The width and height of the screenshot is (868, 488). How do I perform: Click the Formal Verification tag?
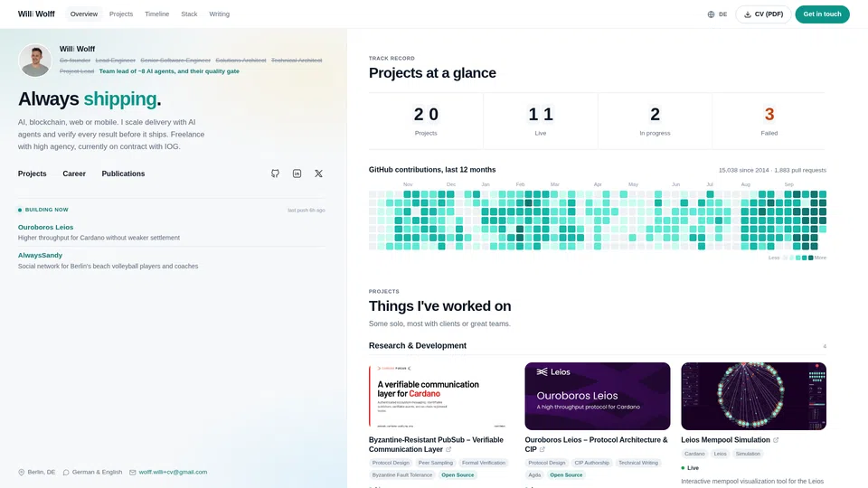coord(483,463)
